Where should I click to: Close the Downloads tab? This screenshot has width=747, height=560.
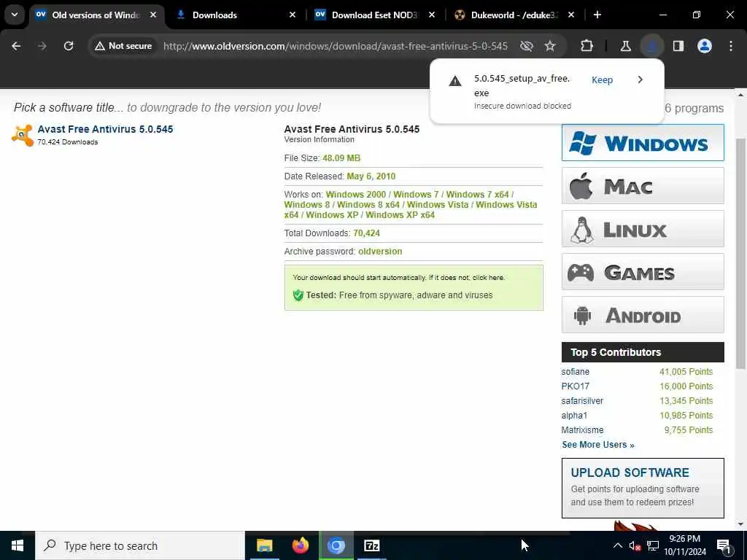coord(293,15)
